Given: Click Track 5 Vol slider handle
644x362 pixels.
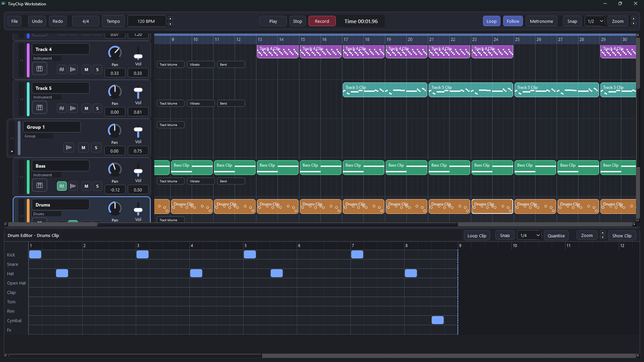Looking at the screenshot, I should [x=138, y=90].
